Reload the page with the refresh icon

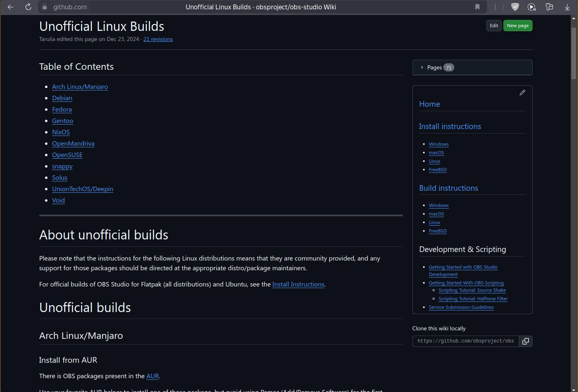[x=28, y=7]
